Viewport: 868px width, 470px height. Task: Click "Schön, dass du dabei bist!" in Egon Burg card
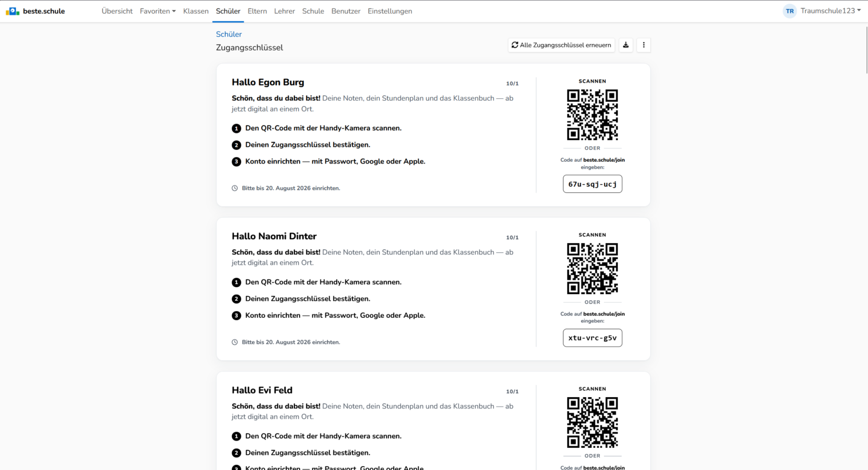276,98
